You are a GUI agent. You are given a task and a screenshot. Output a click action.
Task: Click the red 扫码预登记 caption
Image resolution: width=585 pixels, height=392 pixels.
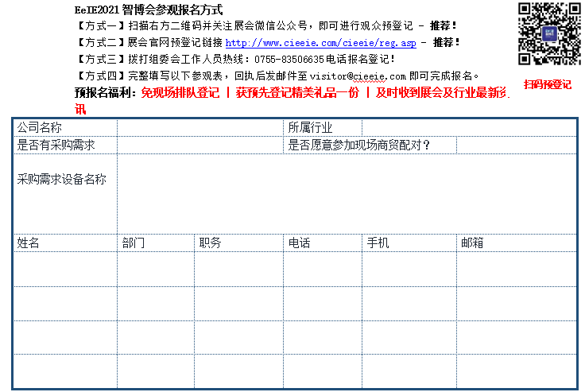(x=547, y=84)
